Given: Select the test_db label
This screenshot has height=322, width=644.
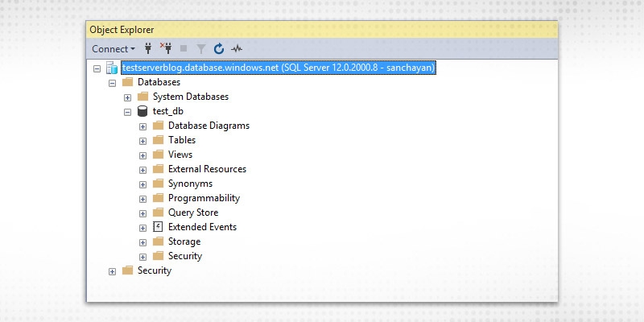Looking at the screenshot, I should pos(168,111).
